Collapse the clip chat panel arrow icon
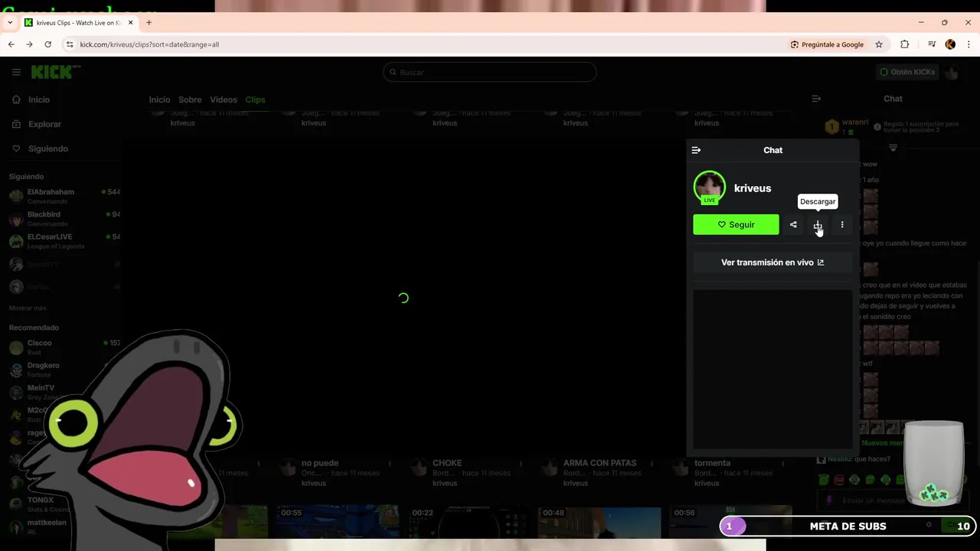Screen dimensions: 980x551 click(x=696, y=150)
